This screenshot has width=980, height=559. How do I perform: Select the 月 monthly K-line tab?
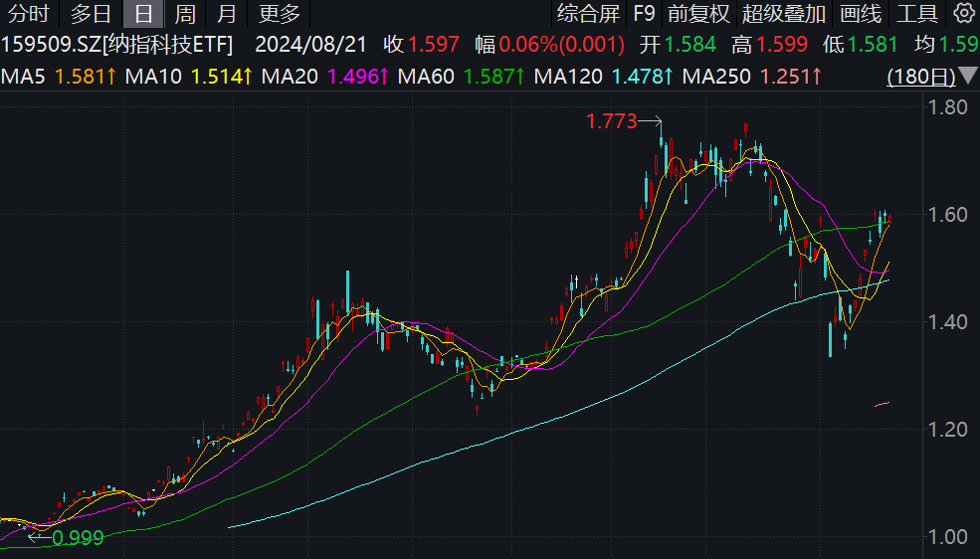227,13
